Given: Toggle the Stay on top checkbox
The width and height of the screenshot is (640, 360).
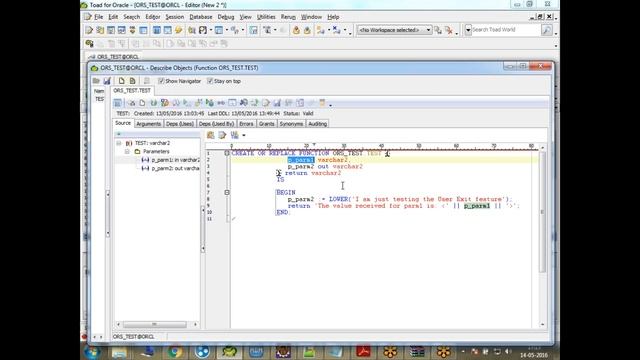Looking at the screenshot, I should coord(210,81).
